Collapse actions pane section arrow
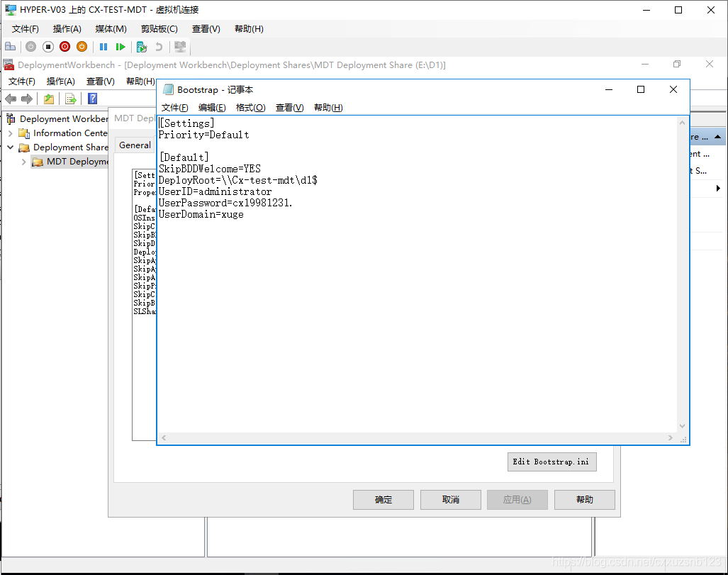Screen dimensions: 728x575 click(x=718, y=137)
